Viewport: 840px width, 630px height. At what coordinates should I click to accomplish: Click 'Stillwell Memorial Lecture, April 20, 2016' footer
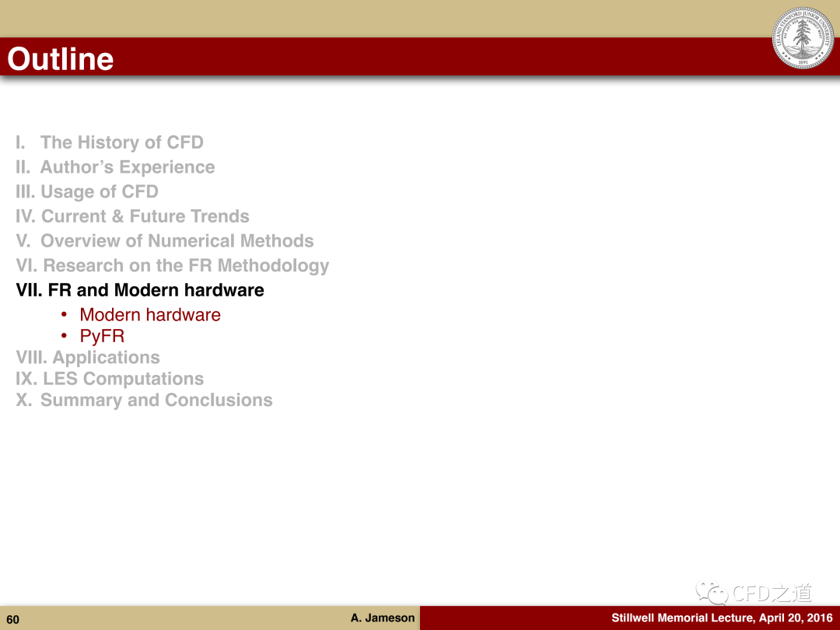[x=722, y=618]
